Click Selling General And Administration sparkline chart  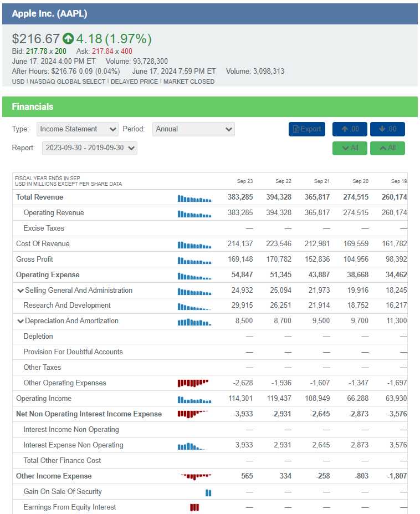[194, 292]
